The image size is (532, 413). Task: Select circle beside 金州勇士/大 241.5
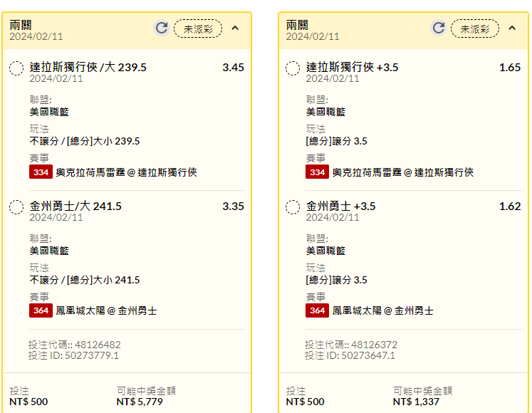(16, 207)
